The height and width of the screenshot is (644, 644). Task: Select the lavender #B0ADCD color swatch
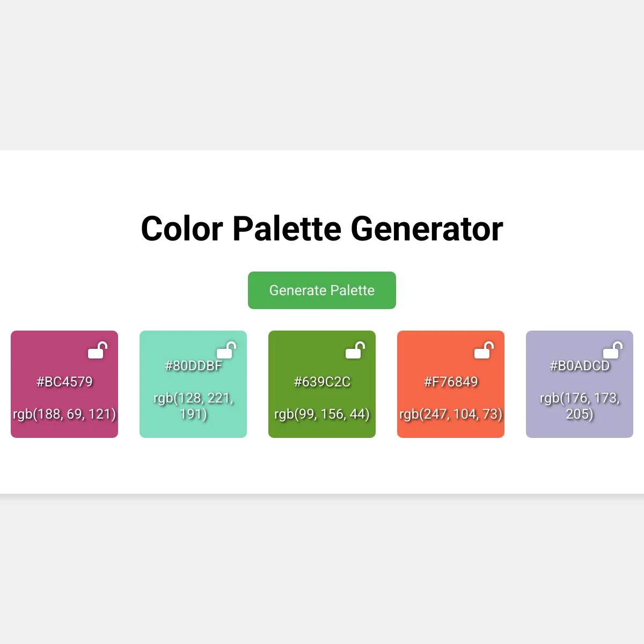pyautogui.click(x=580, y=384)
